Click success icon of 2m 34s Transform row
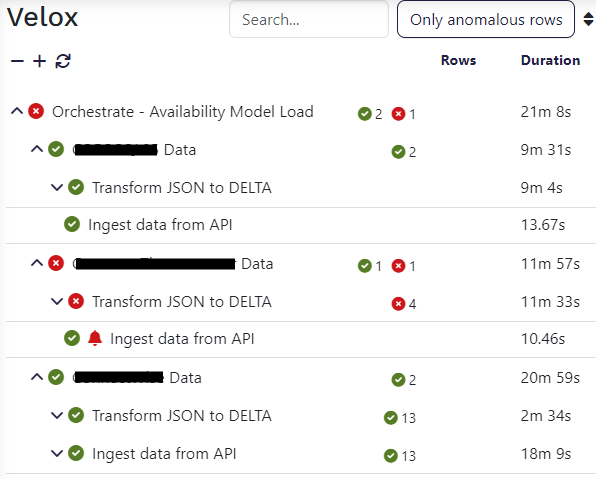The image size is (596, 479). (x=76, y=415)
